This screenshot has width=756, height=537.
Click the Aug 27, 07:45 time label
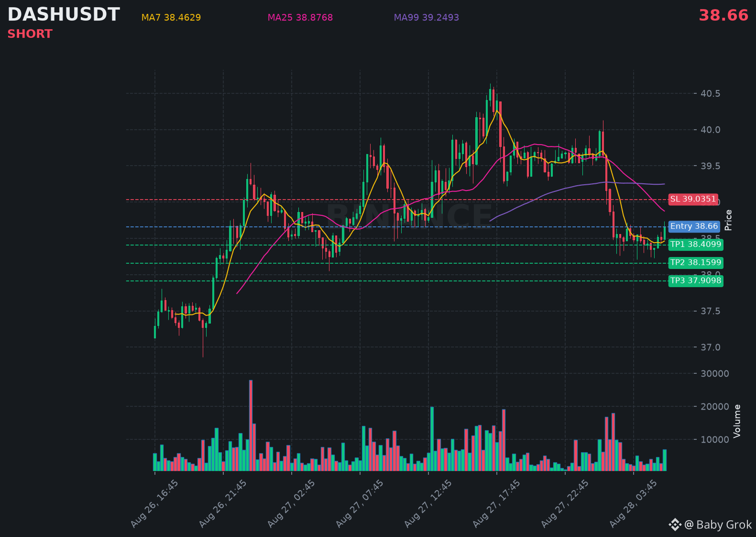tap(360, 504)
